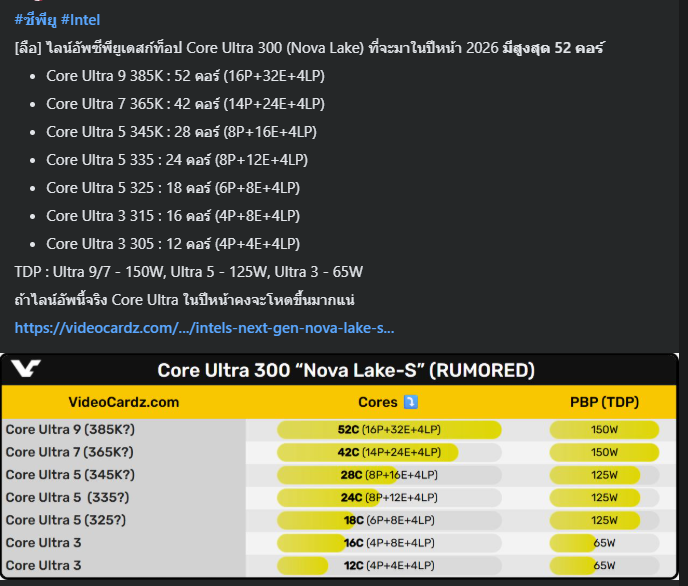This screenshot has width=688, height=586.
Task: Click the Core Ultra 3 label in the 12C row
Action: [x=43, y=565]
